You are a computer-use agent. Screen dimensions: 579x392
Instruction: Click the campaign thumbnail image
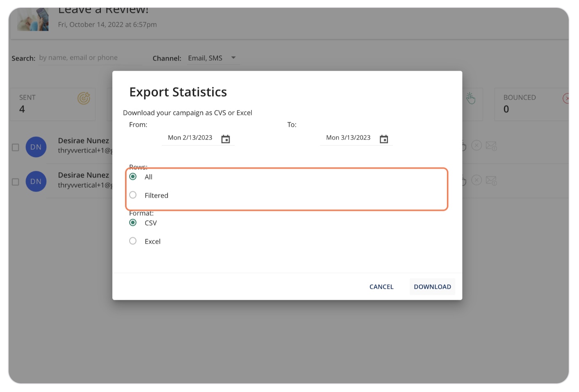(x=33, y=19)
